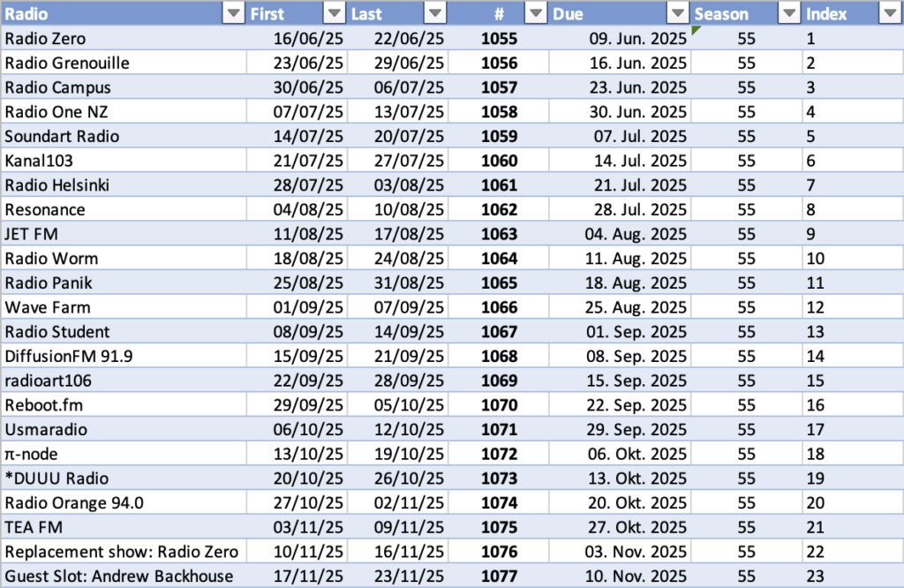Open the Last column filter dropdown
Viewport: 904px width, 588px height.
[x=436, y=14]
